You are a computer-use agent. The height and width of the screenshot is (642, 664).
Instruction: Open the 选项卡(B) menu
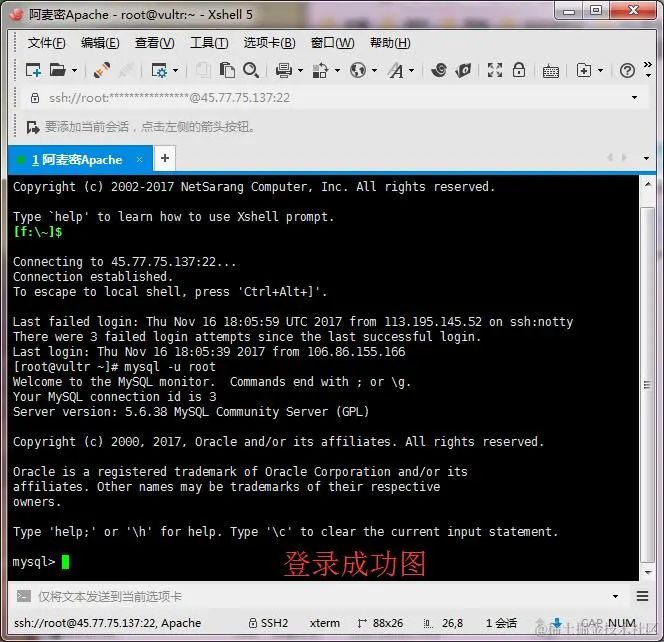269,43
